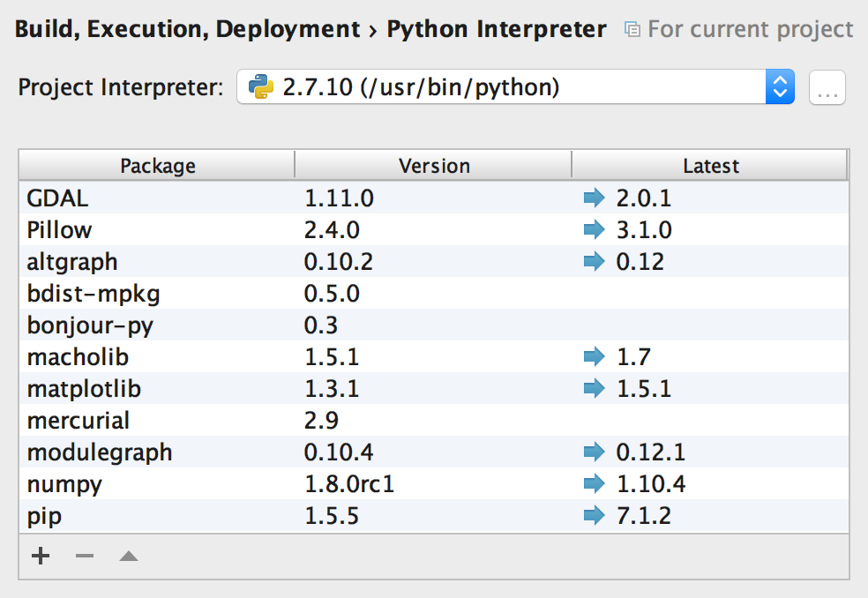This screenshot has height=598, width=868.
Task: Select the macholib package name
Action: coord(78,356)
